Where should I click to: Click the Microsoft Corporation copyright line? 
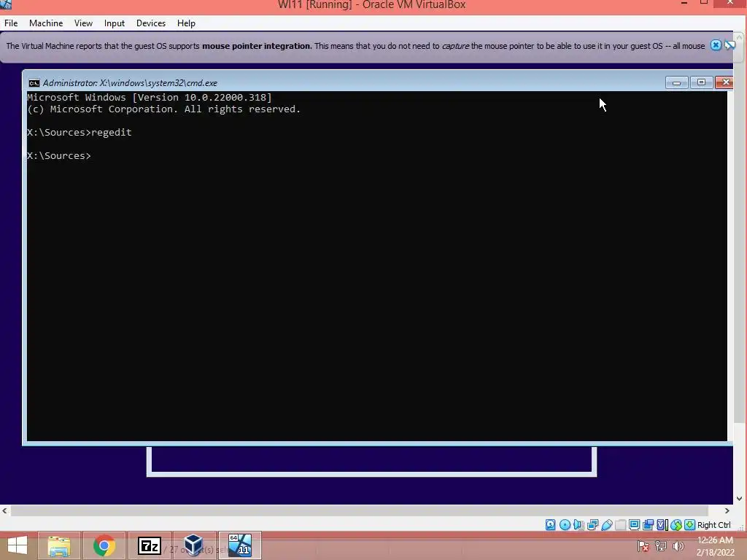click(164, 109)
